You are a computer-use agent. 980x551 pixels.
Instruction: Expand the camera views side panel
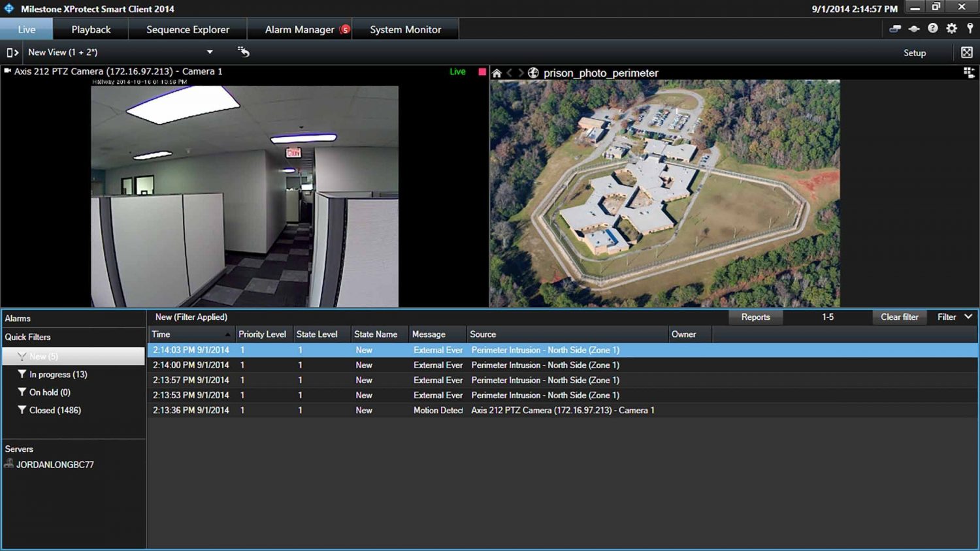11,52
